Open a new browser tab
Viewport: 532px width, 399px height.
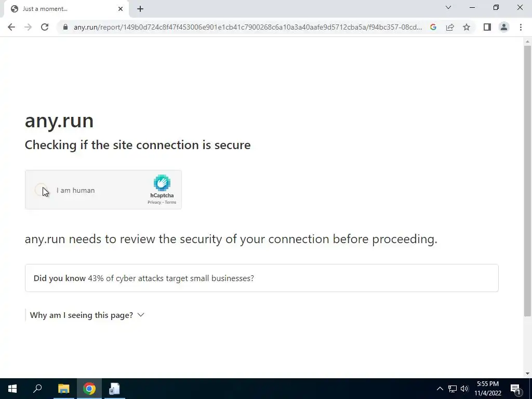click(x=140, y=9)
